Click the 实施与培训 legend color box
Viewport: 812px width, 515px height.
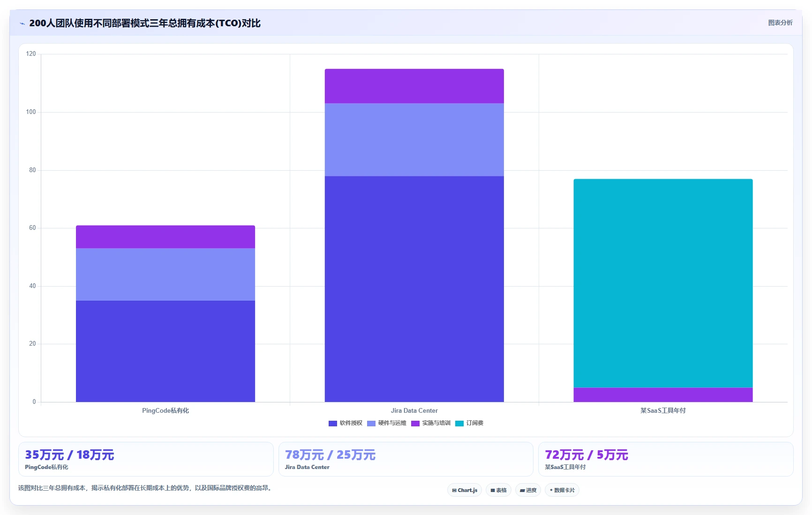pos(415,424)
